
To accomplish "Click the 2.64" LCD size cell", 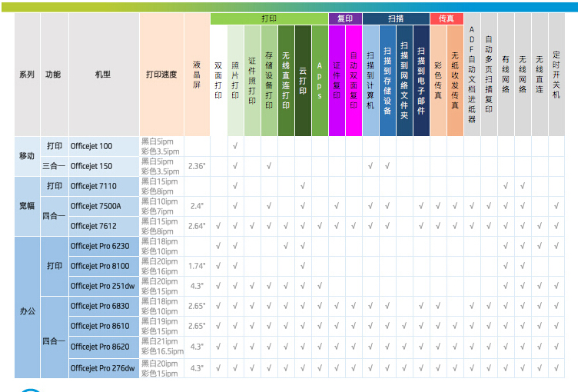I will tap(197, 227).
